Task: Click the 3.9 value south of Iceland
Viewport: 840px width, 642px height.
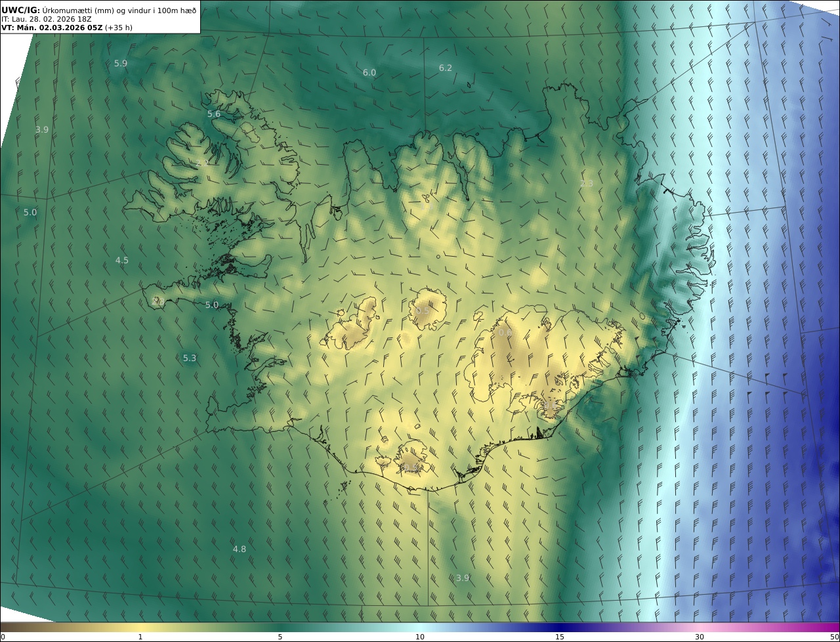Action: click(463, 578)
